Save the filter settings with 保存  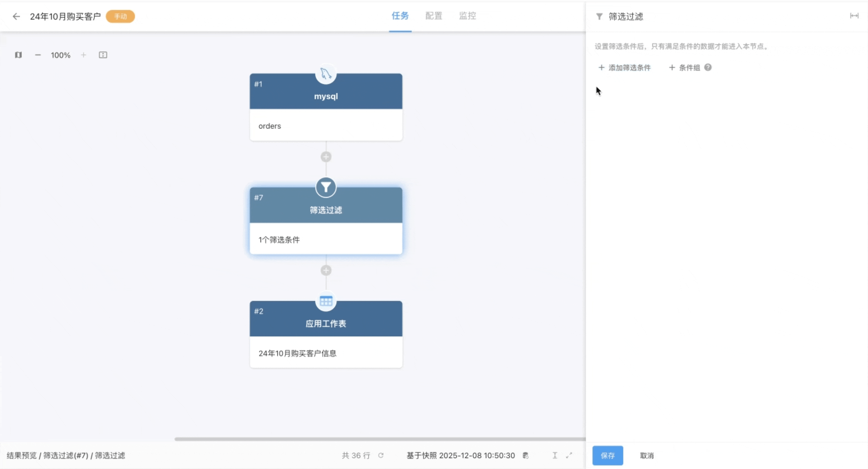coord(607,455)
